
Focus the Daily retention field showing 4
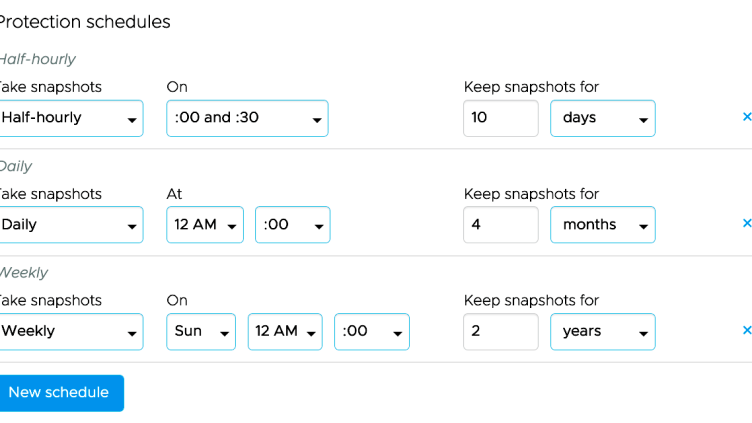pyautogui.click(x=501, y=225)
